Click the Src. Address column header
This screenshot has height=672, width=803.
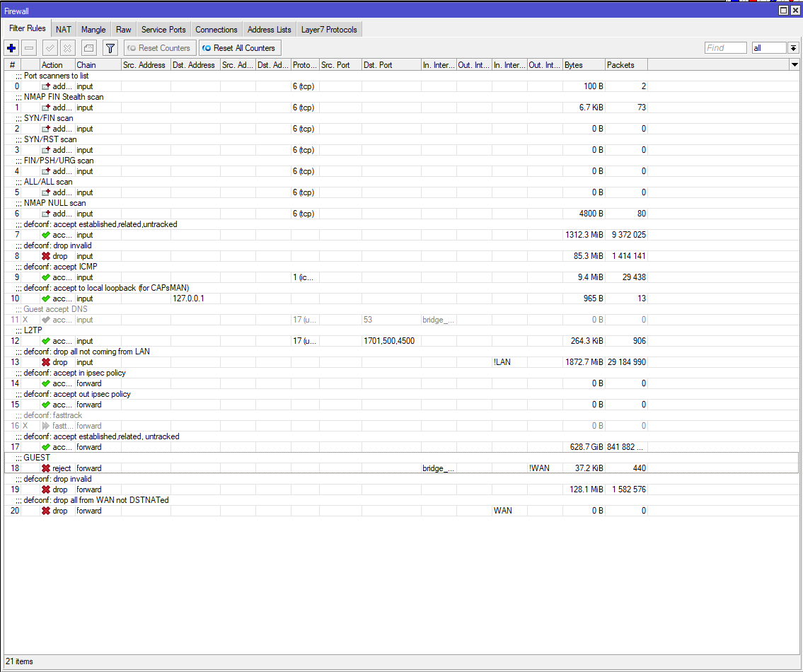146,65
